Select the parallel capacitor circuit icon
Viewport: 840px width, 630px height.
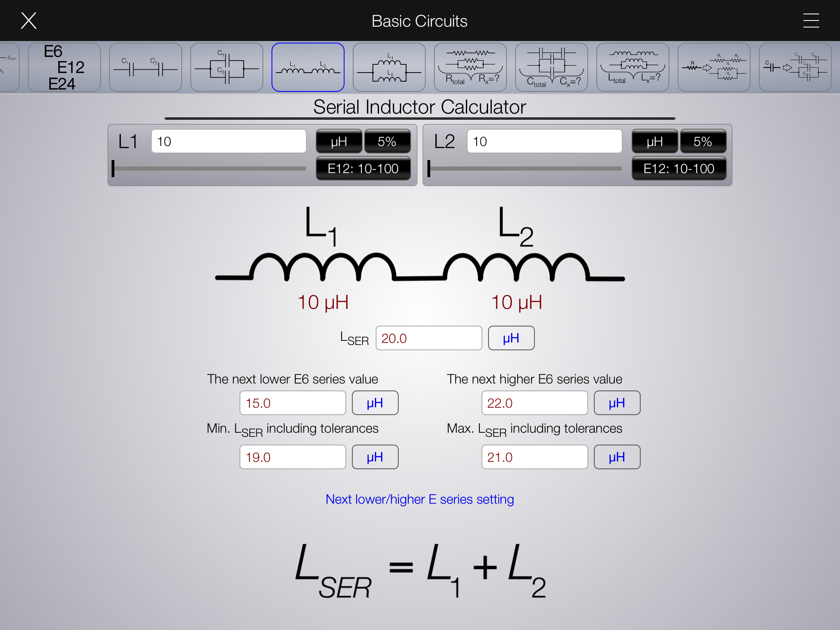(226, 67)
